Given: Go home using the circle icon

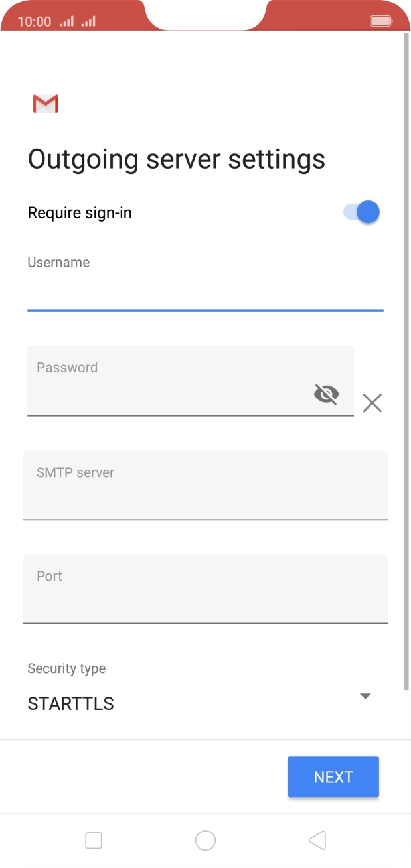Looking at the screenshot, I should tap(205, 841).
